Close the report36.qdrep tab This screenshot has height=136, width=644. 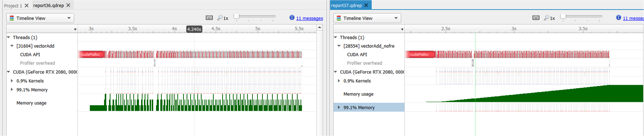68,5
